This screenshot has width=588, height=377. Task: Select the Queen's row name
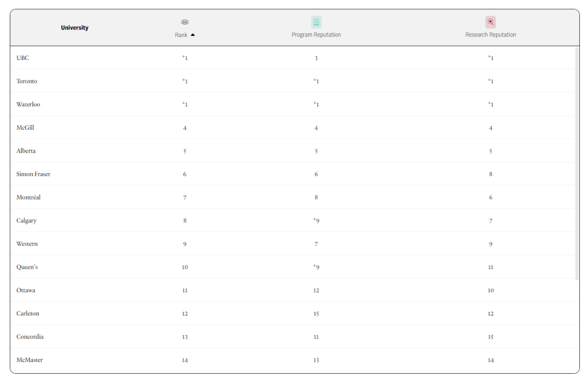click(27, 267)
